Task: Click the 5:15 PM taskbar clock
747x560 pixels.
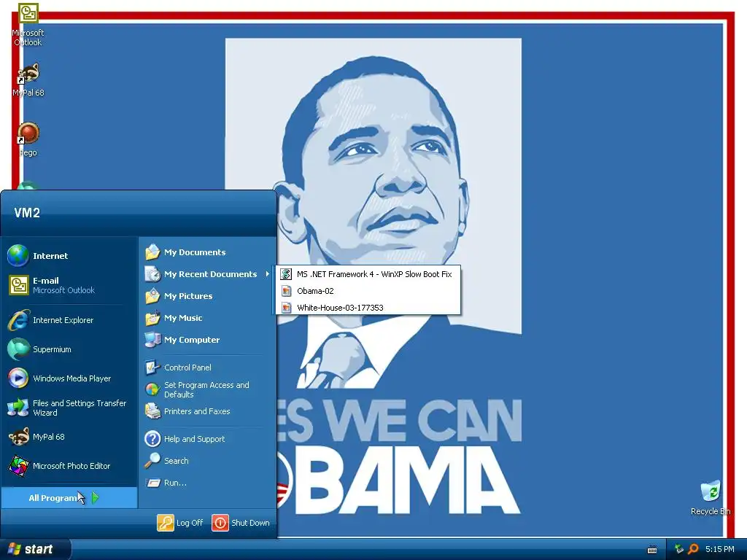Action: pos(720,549)
